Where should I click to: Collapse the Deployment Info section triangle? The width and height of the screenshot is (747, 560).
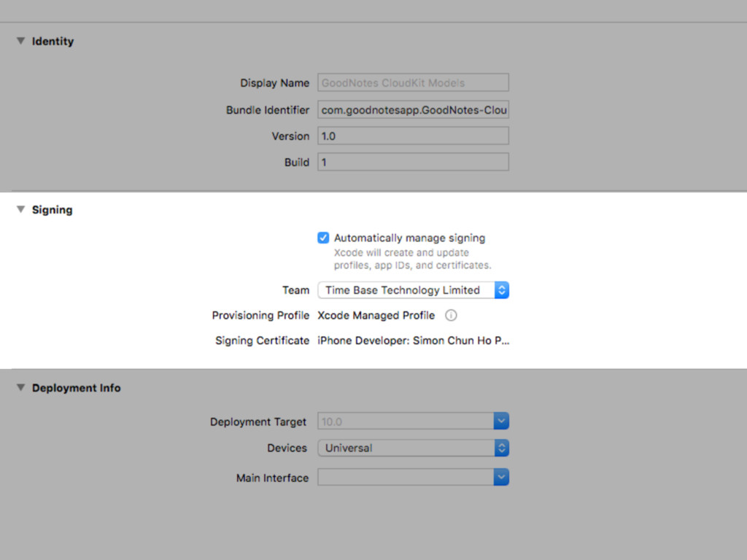(20, 388)
